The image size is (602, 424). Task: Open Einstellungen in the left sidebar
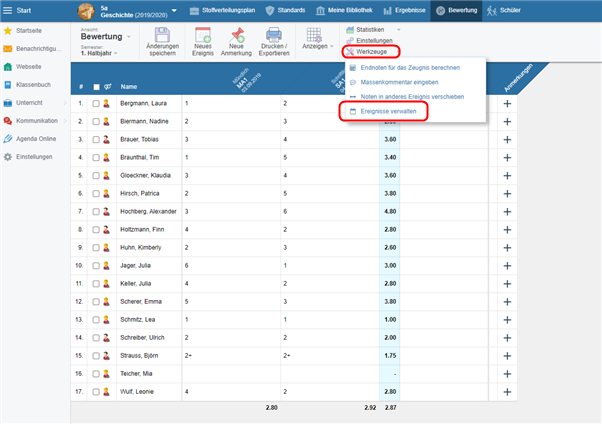pyautogui.click(x=36, y=157)
